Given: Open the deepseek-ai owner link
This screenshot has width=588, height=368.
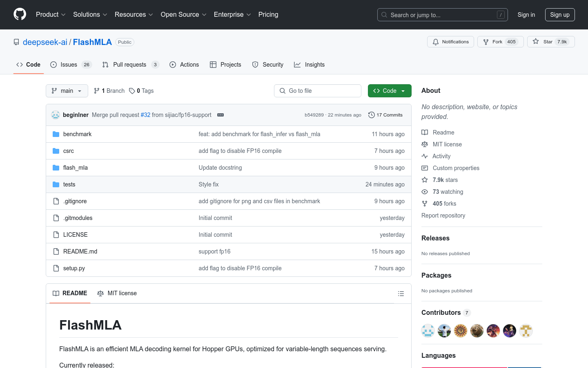Looking at the screenshot, I should coord(45,42).
